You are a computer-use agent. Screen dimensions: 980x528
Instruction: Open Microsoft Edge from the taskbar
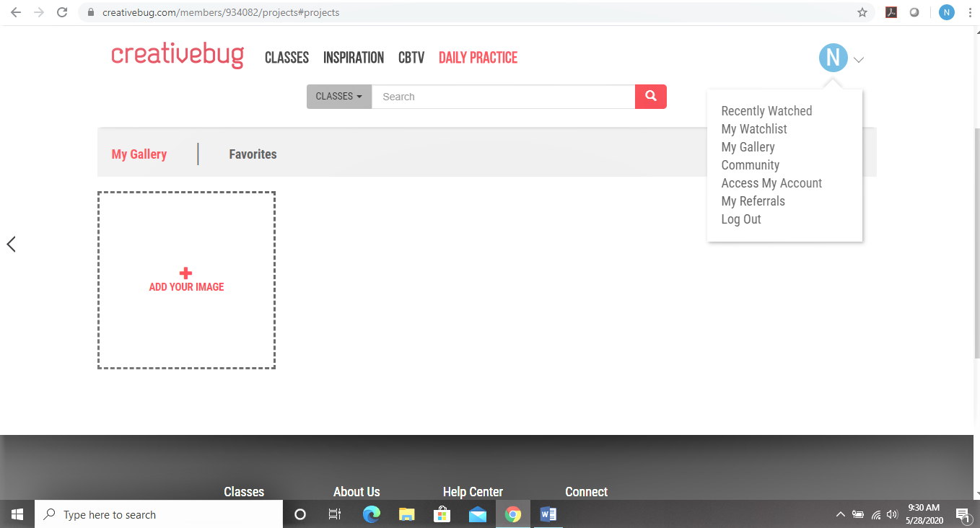(x=372, y=514)
